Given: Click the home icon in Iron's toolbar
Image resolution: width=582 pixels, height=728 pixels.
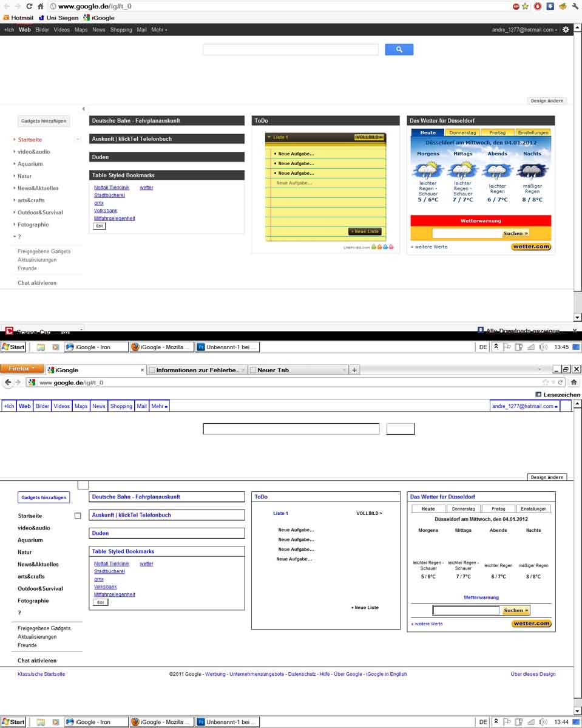Looking at the screenshot, I should coord(41,6).
